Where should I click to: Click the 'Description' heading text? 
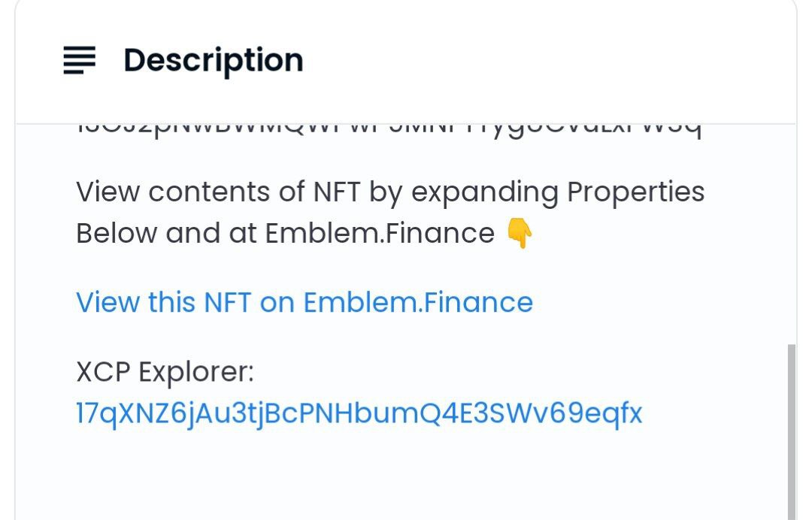pos(214,61)
